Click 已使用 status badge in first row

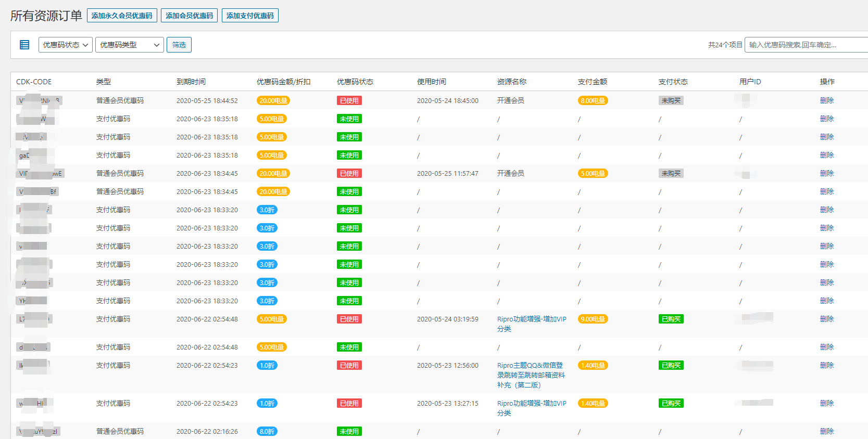pyautogui.click(x=349, y=100)
